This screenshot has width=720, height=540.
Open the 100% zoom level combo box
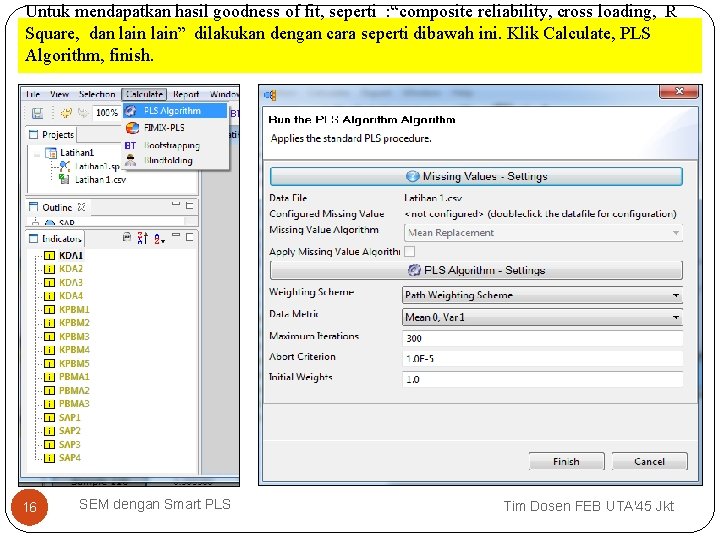(x=107, y=112)
